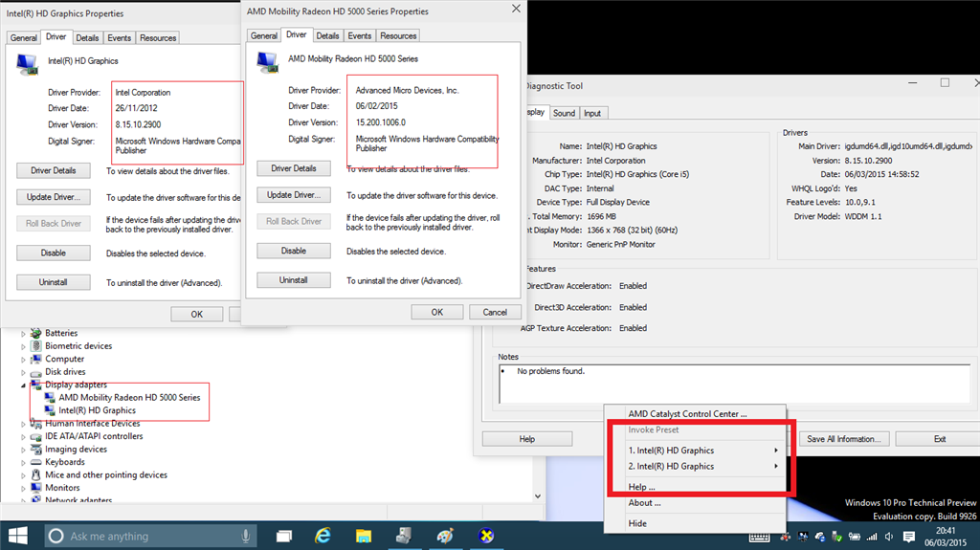The width and height of the screenshot is (980, 550).
Task: Click the Disk drives icon
Action: click(x=35, y=372)
